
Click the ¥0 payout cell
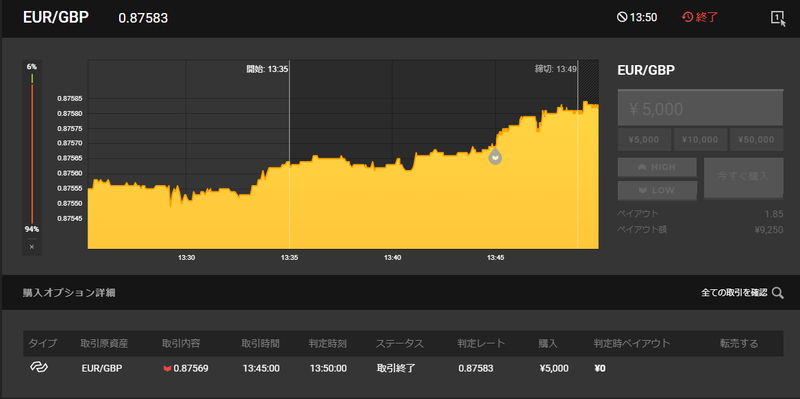click(599, 368)
